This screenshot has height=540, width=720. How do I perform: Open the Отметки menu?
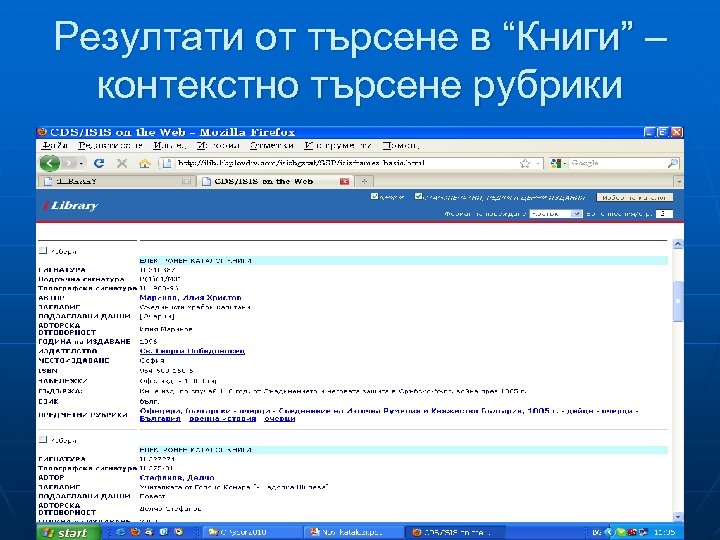271,146
